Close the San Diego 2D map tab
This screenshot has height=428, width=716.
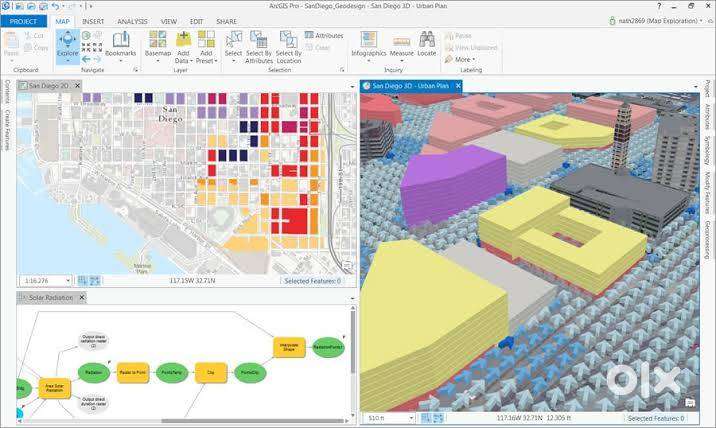click(78, 85)
